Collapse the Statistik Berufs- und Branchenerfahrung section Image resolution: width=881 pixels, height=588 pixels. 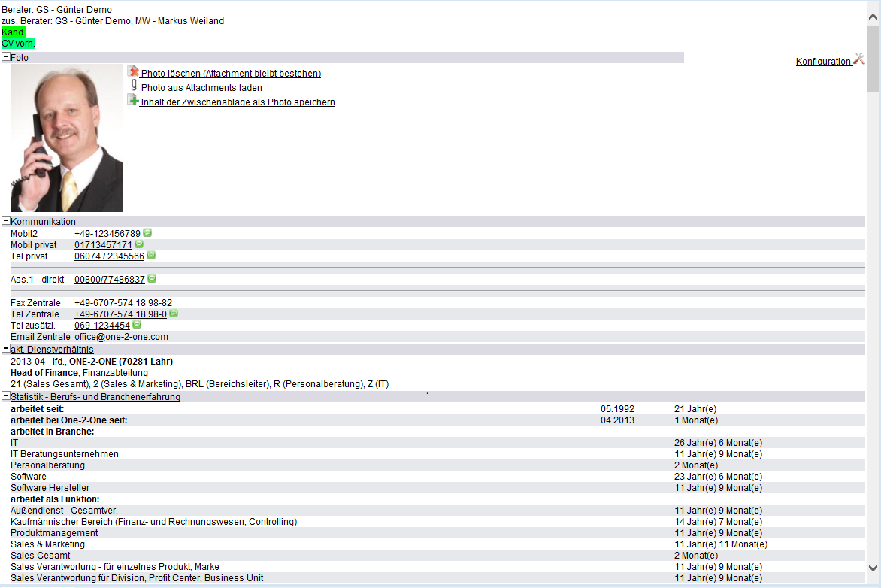[6, 396]
